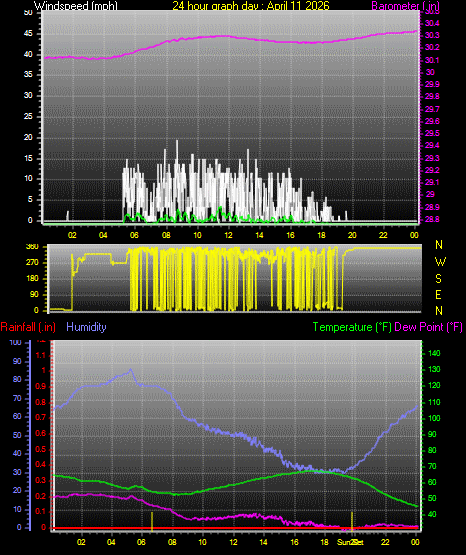This screenshot has width=466, height=555.
Task: Click the 14 hour label under humidity chart
Action: click(263, 542)
